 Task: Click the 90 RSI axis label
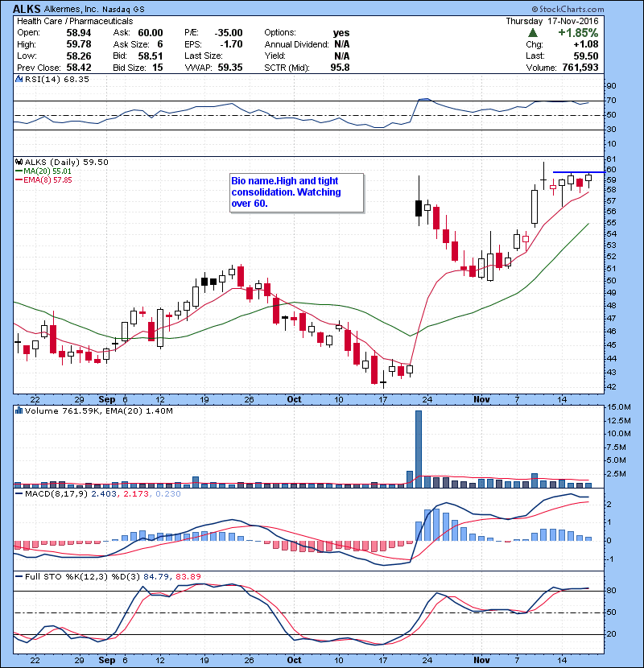(x=611, y=86)
